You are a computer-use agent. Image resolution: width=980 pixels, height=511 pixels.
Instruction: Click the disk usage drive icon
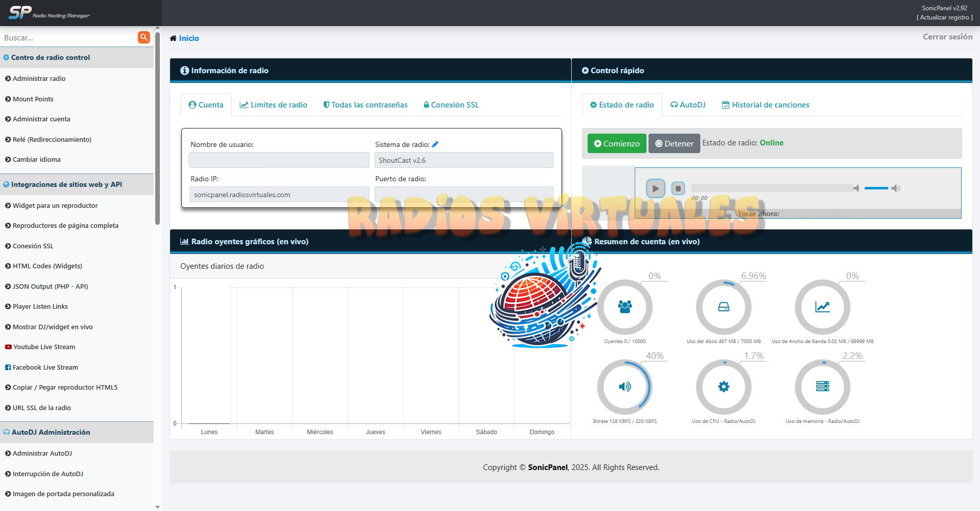tap(723, 307)
